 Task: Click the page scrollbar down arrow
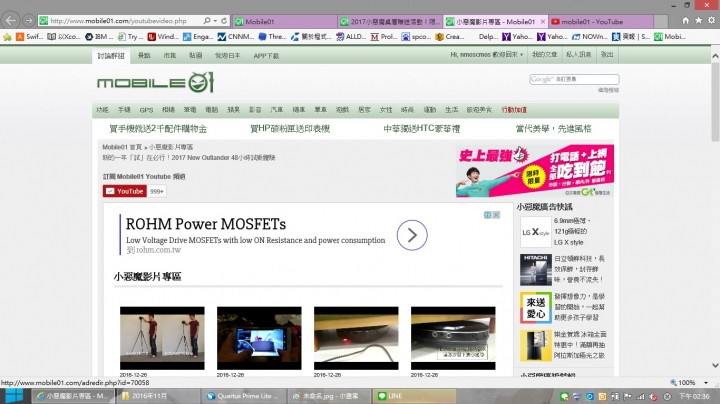tap(715, 365)
